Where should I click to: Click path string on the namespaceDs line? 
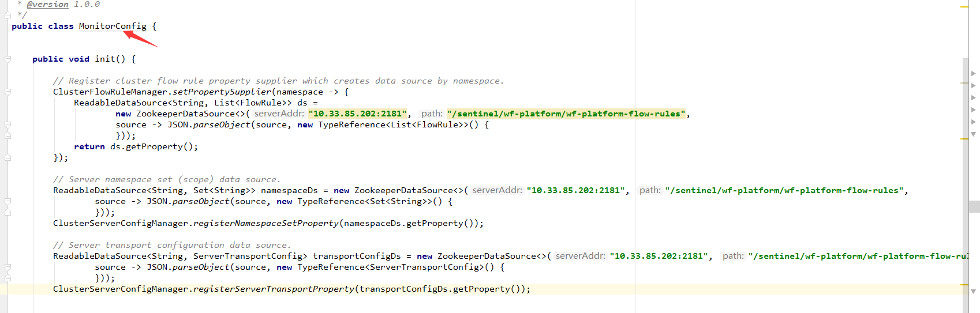click(x=784, y=190)
